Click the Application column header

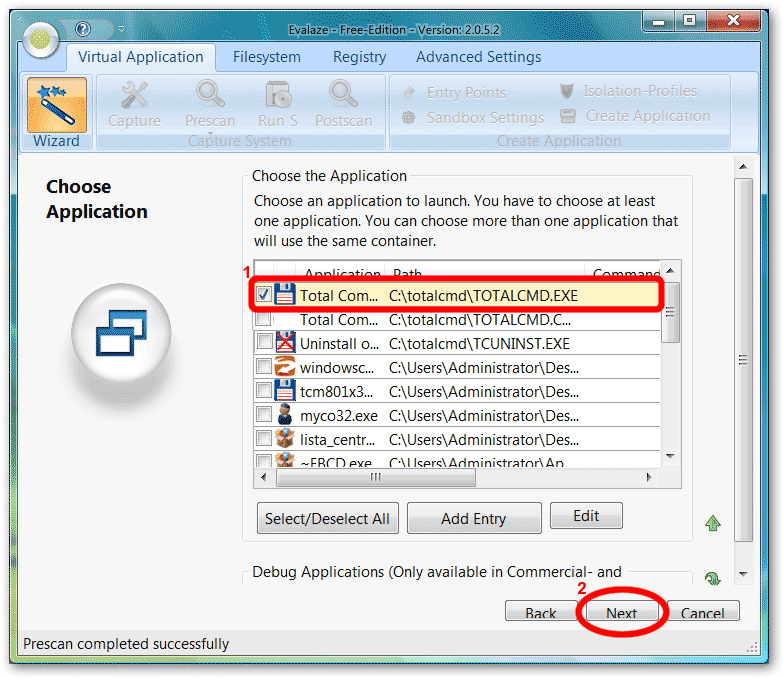pyautogui.click(x=341, y=271)
